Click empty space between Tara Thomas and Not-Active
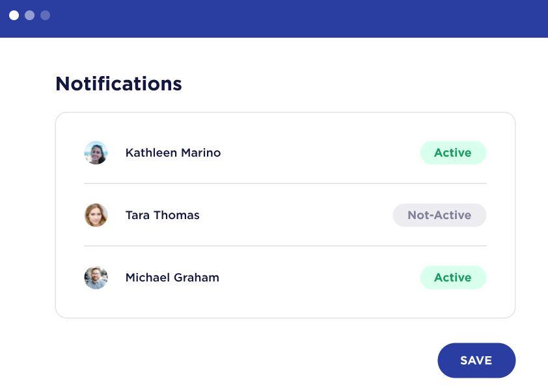This screenshot has width=548, height=392. tap(296, 215)
